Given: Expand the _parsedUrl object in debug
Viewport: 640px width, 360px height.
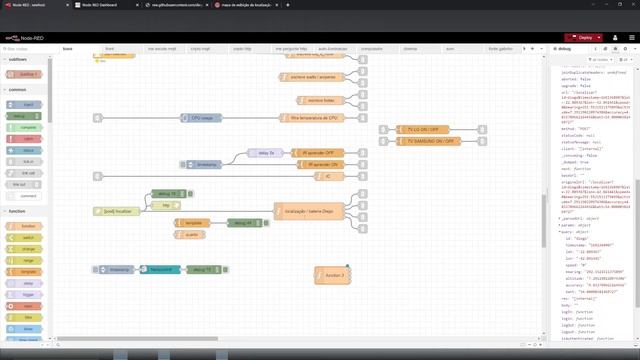Looking at the screenshot, I should 560,219.
